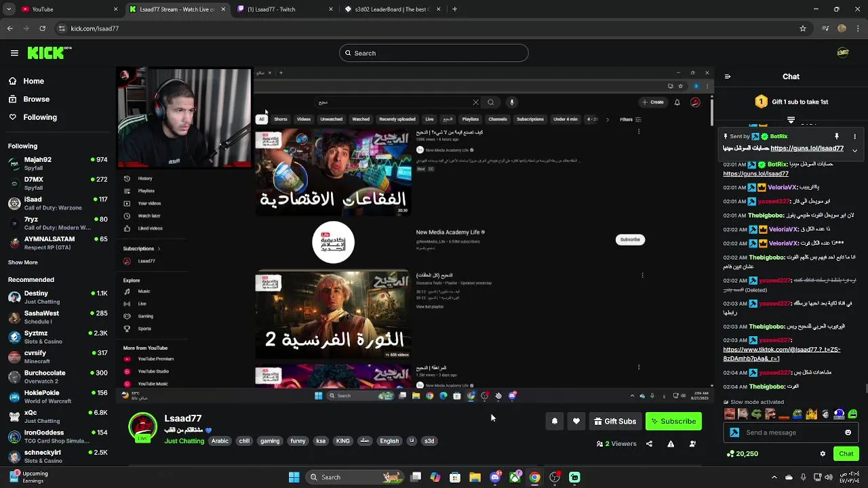Click the moderator hammer icon in message box
The width and height of the screenshot is (868, 488).
734,432
